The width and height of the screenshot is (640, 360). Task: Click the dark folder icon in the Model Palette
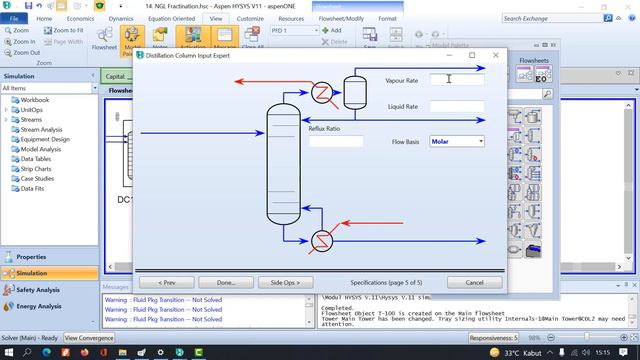tap(533, 249)
